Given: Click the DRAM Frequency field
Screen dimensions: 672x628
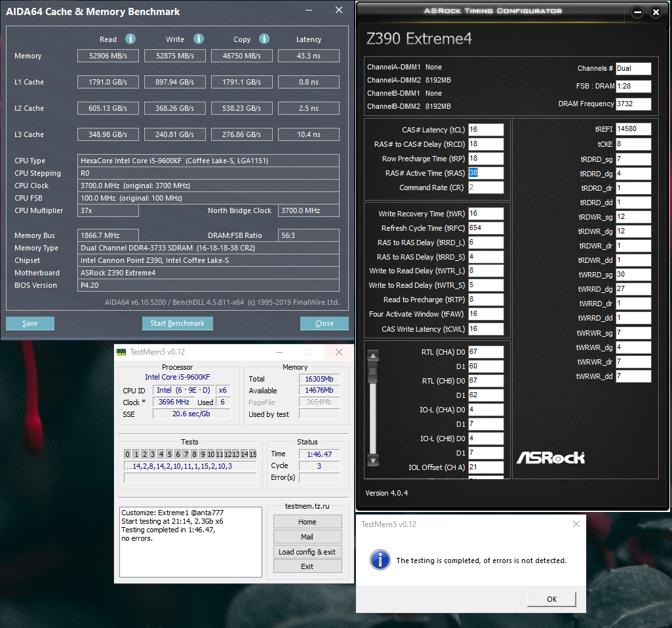Looking at the screenshot, I should (x=633, y=104).
